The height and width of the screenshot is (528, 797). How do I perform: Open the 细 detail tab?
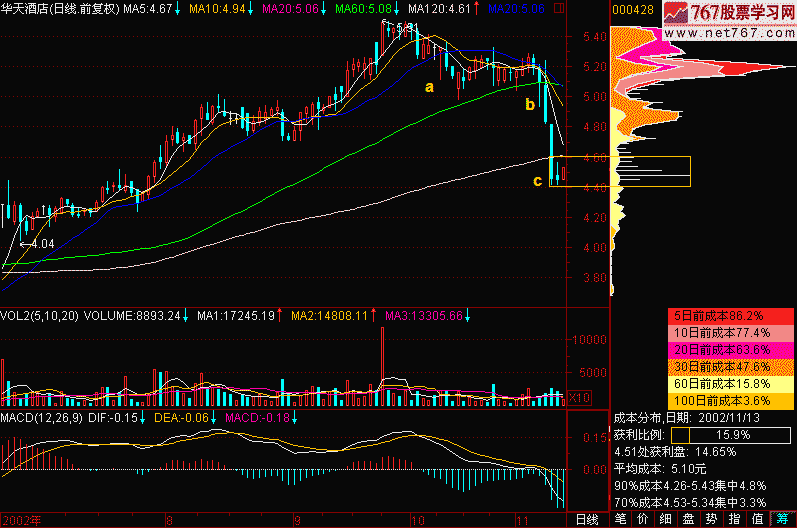667,519
